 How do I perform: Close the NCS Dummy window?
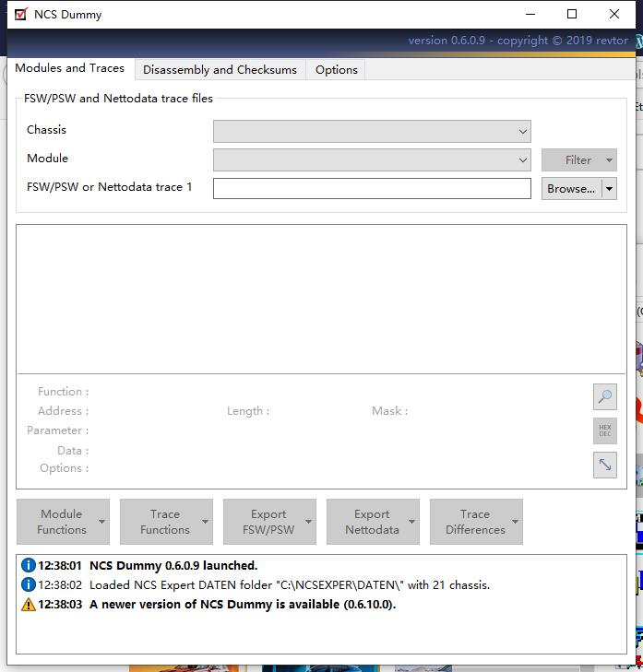(614, 14)
